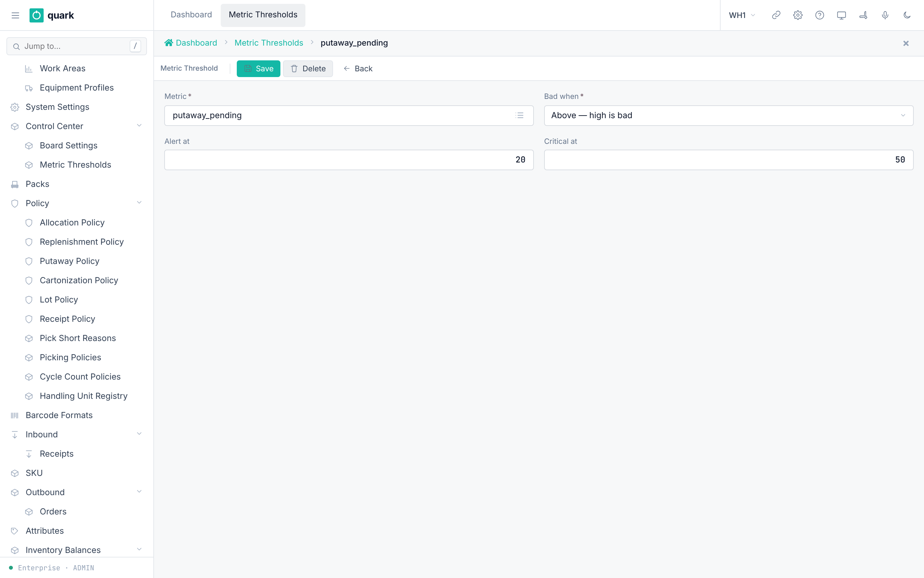Click the quark logo icon

click(x=36, y=15)
